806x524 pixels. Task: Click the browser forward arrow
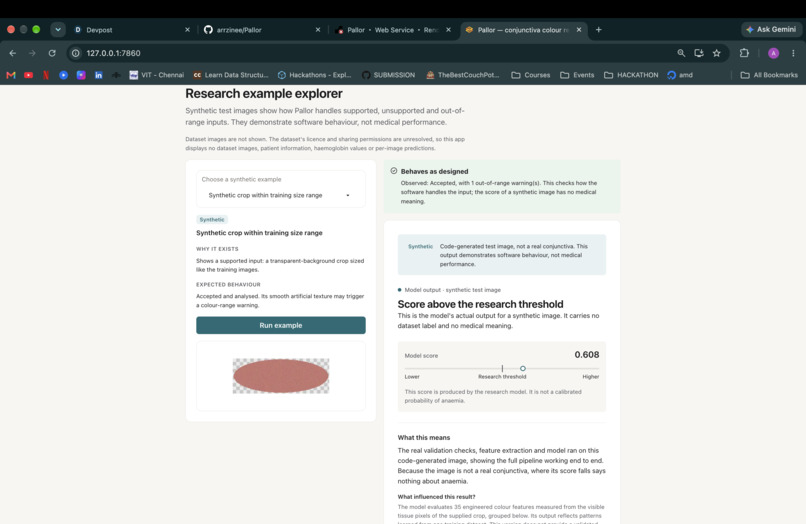32,53
